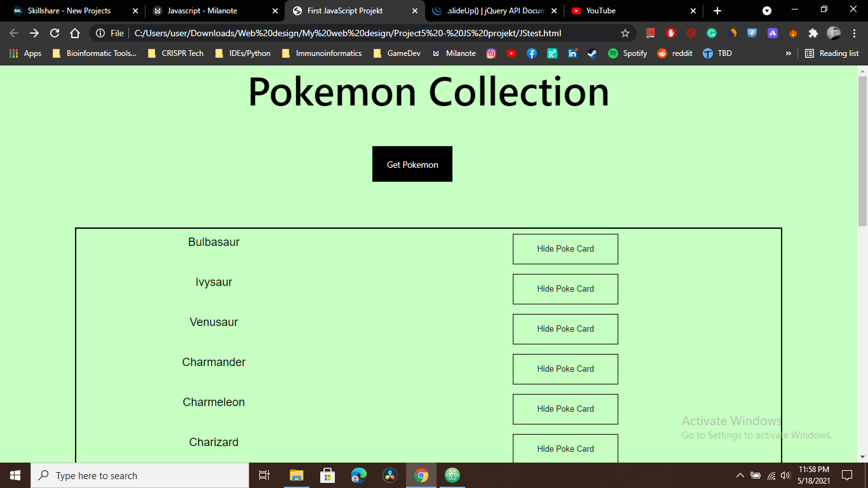Image resolution: width=868 pixels, height=488 pixels.
Task: Open the Instagram bookmark
Action: point(491,53)
